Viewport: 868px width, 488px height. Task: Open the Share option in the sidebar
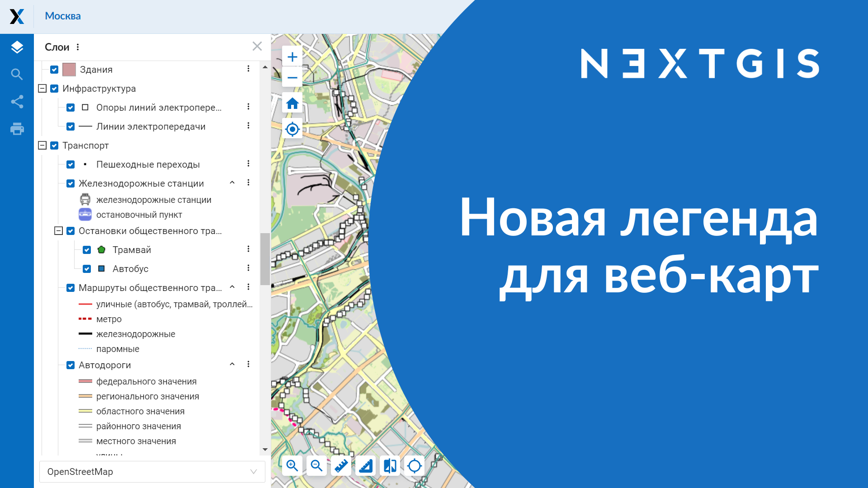click(17, 101)
